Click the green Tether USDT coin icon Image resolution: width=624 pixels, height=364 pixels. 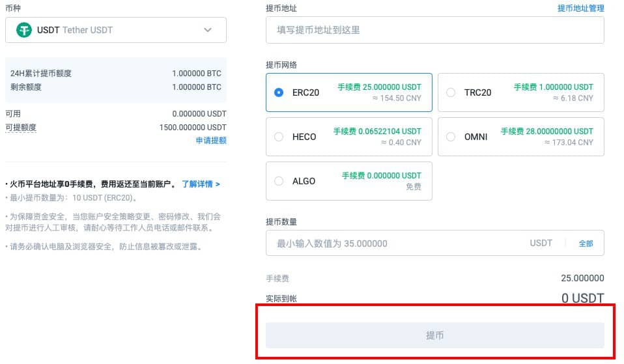pos(24,30)
